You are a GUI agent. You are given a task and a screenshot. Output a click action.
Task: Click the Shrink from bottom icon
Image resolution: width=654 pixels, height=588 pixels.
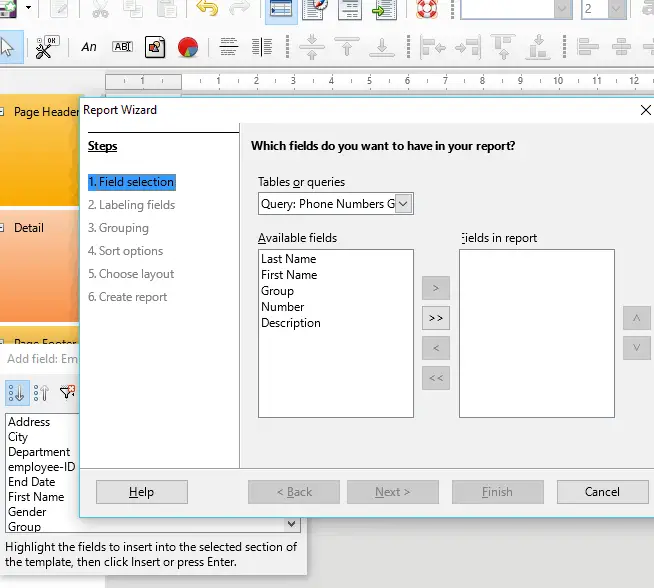click(382, 47)
